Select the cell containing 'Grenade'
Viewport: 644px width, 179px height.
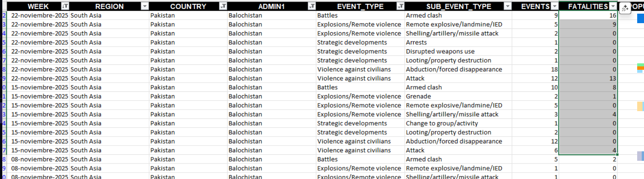click(418, 96)
